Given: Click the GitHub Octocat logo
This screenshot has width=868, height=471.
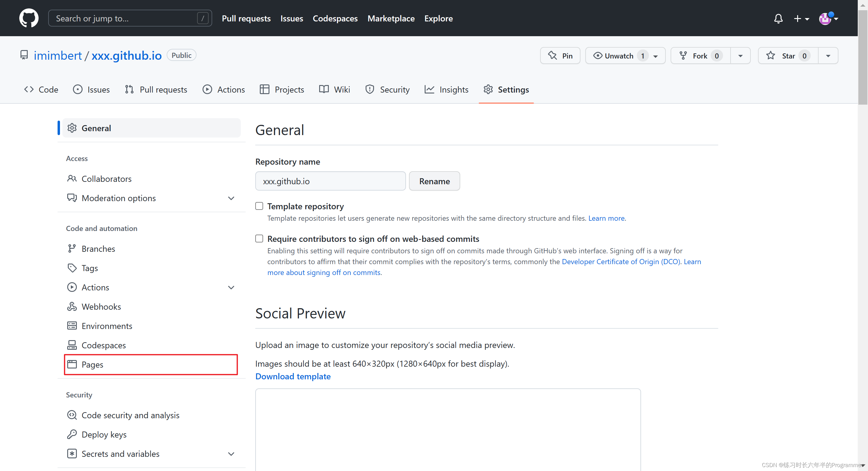Looking at the screenshot, I should 29,18.
